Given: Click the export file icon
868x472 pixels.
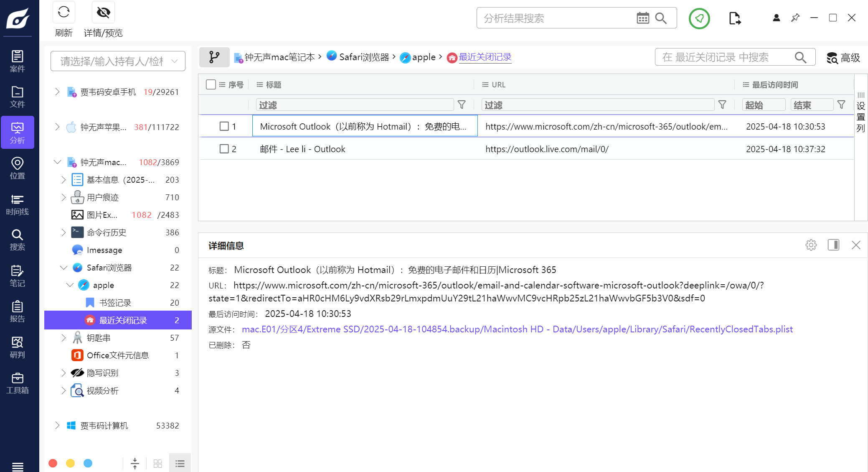Looking at the screenshot, I should [734, 18].
